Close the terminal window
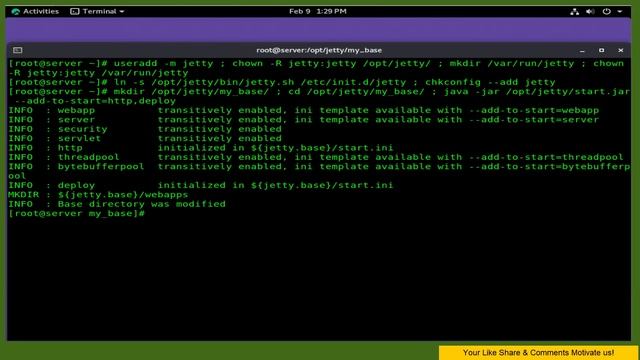The image size is (640, 360). click(620, 50)
